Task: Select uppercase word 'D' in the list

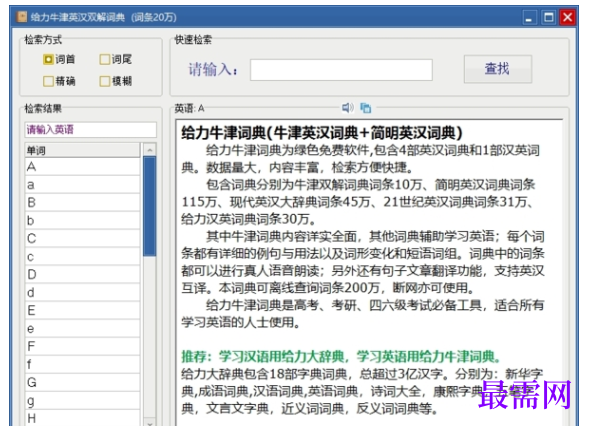Action: (x=82, y=274)
